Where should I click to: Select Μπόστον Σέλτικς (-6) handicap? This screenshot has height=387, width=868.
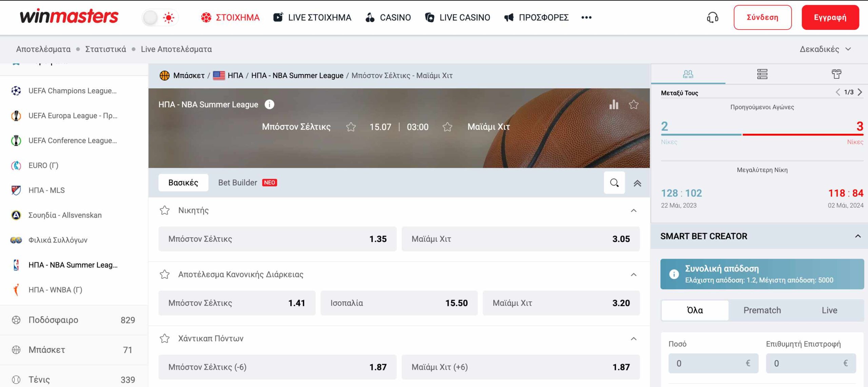pos(277,367)
